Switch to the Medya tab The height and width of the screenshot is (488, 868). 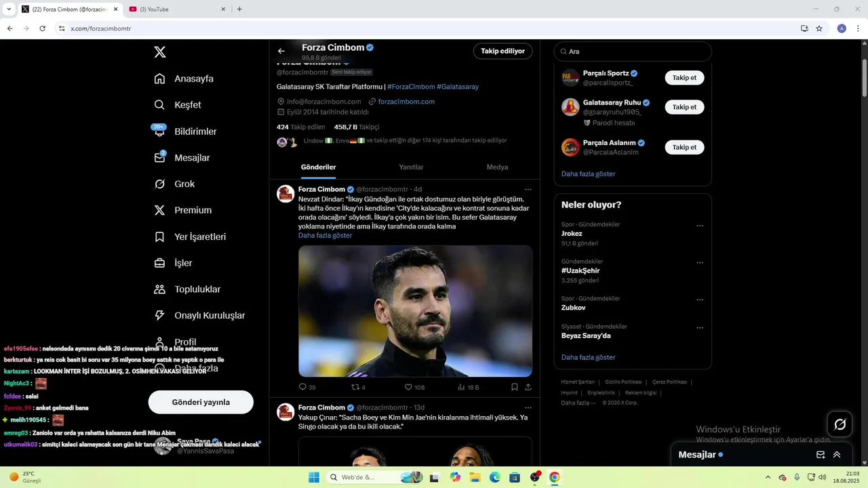(x=497, y=167)
